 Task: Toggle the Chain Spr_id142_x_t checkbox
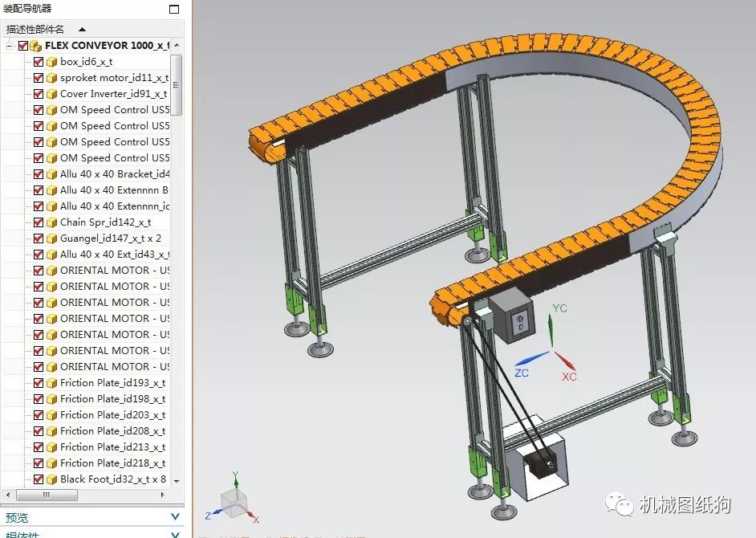click(x=39, y=222)
